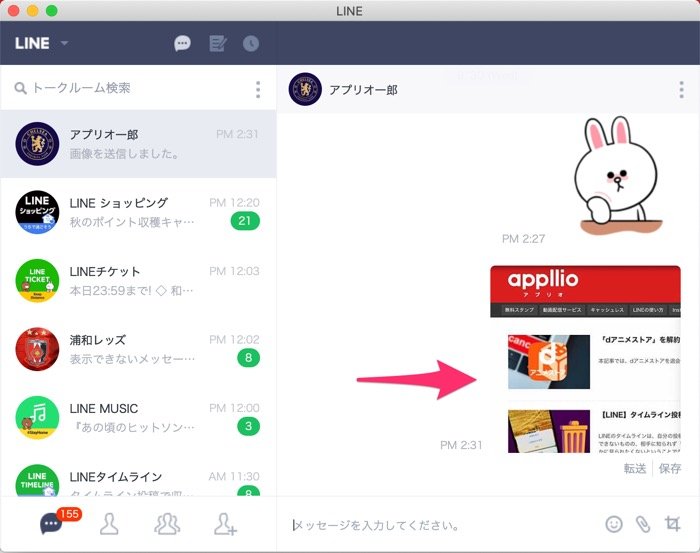Switch to the Friends tab
The height and width of the screenshot is (553, 700).
(109, 524)
